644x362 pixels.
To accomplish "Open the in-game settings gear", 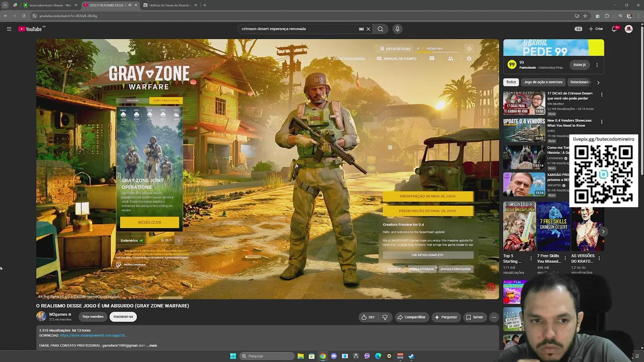I will pyautogui.click(x=469, y=59).
